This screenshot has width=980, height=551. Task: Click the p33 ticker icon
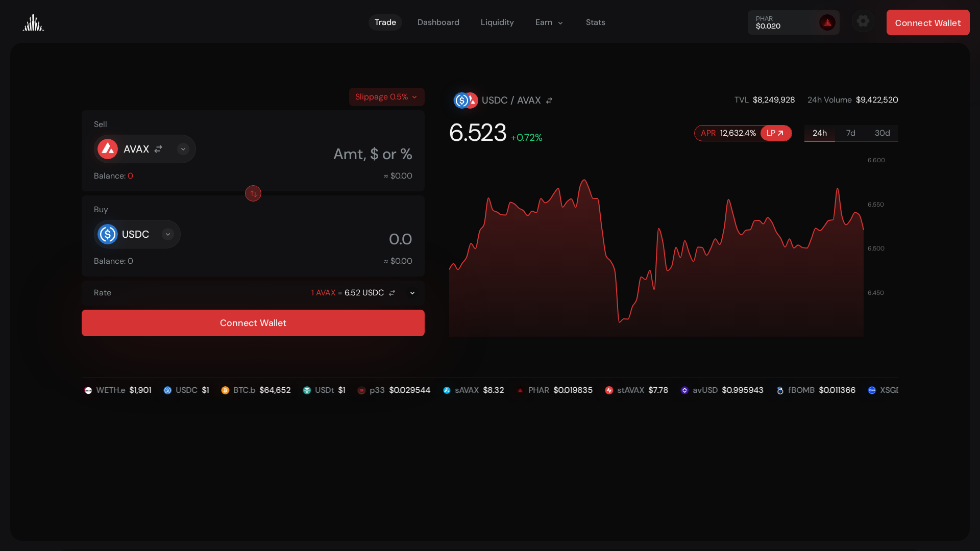[x=361, y=390]
